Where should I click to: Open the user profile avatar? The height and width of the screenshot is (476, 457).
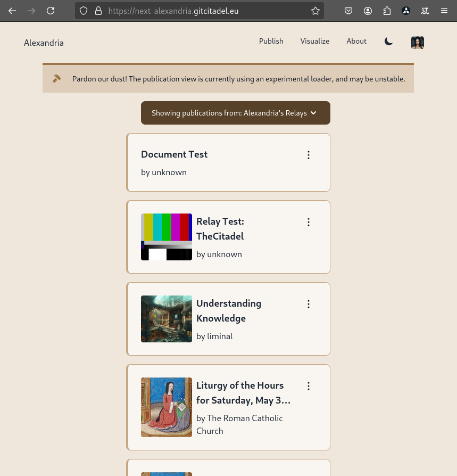click(x=418, y=43)
